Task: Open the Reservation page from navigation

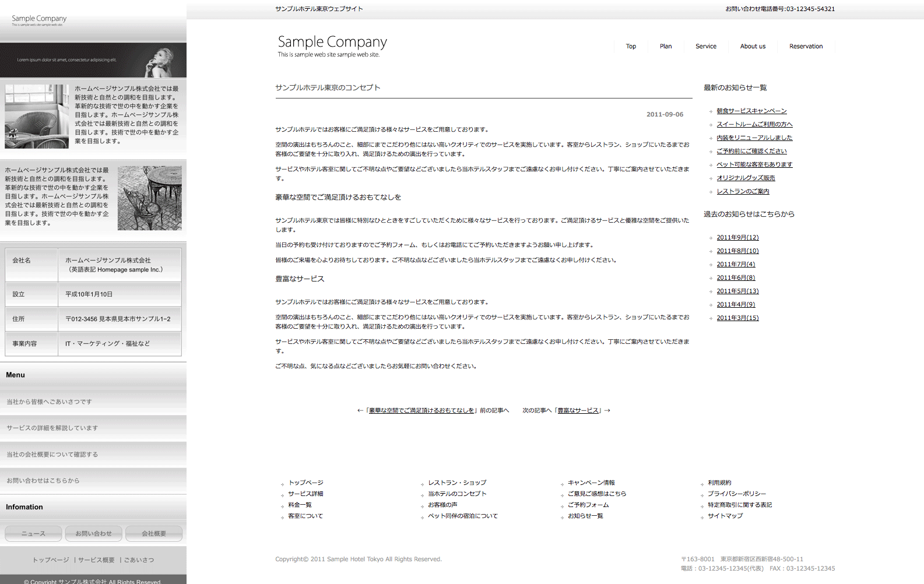Action: (806, 46)
